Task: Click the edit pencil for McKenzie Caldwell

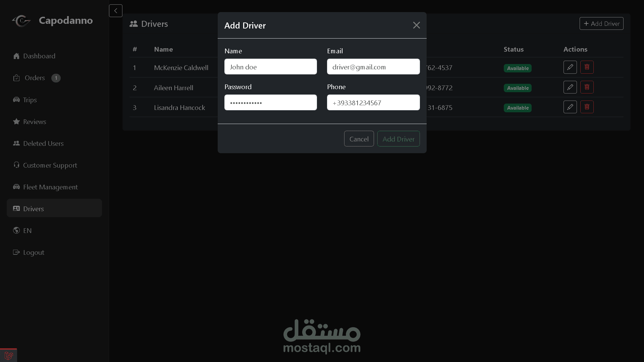Action: (x=570, y=67)
